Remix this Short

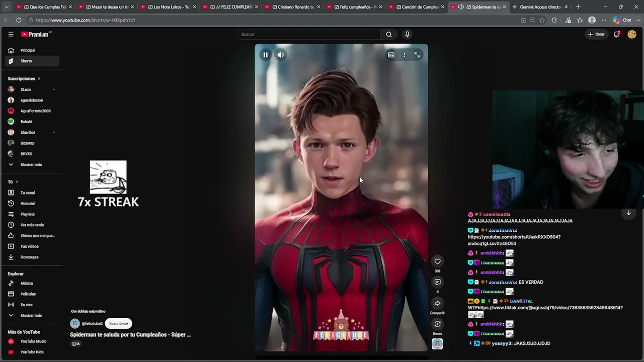click(x=437, y=324)
